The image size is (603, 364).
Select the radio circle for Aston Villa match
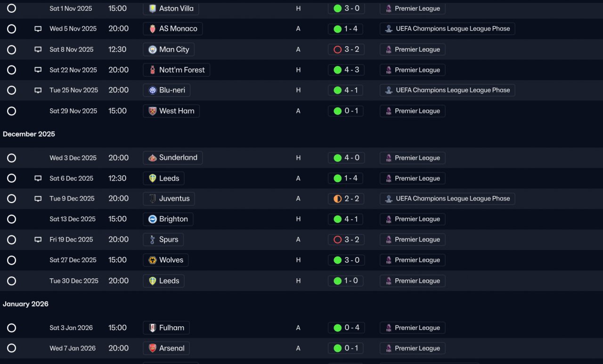click(12, 8)
